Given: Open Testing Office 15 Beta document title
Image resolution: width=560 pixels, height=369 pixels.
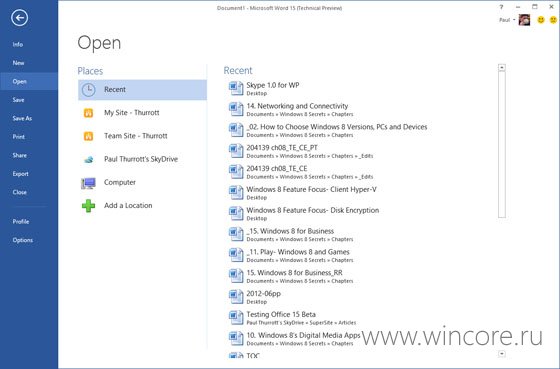Looking at the screenshot, I should point(281,315).
